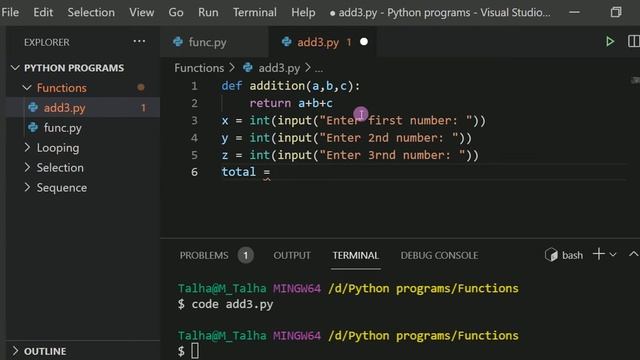The height and width of the screenshot is (360, 640).
Task: Switch to the add3.py editor tab
Action: click(x=322, y=42)
